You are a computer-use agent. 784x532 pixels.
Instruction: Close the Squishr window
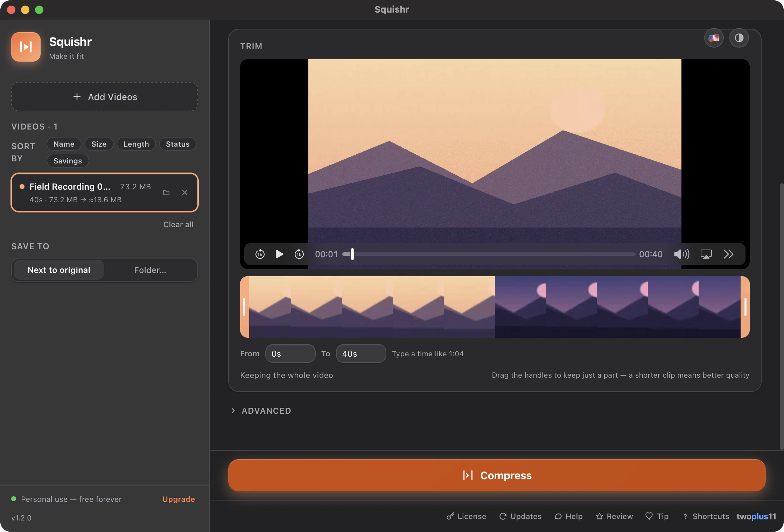coord(11,9)
